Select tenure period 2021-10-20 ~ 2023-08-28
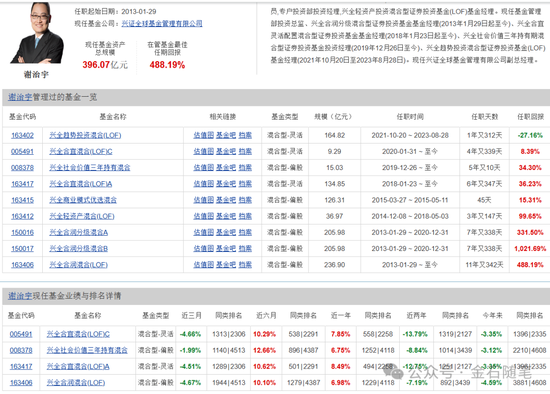The width and height of the screenshot is (550, 394). pos(410,135)
